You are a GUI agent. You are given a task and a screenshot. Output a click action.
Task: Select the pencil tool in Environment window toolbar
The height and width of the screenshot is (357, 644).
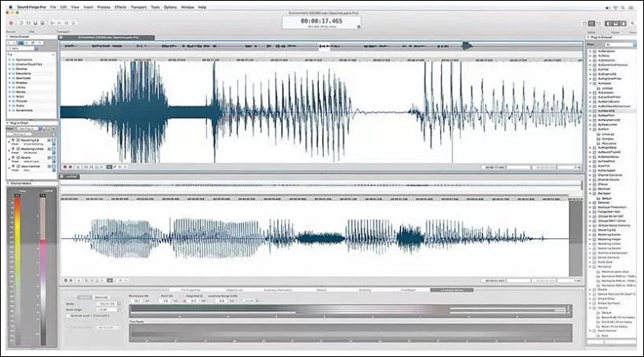pos(115,167)
